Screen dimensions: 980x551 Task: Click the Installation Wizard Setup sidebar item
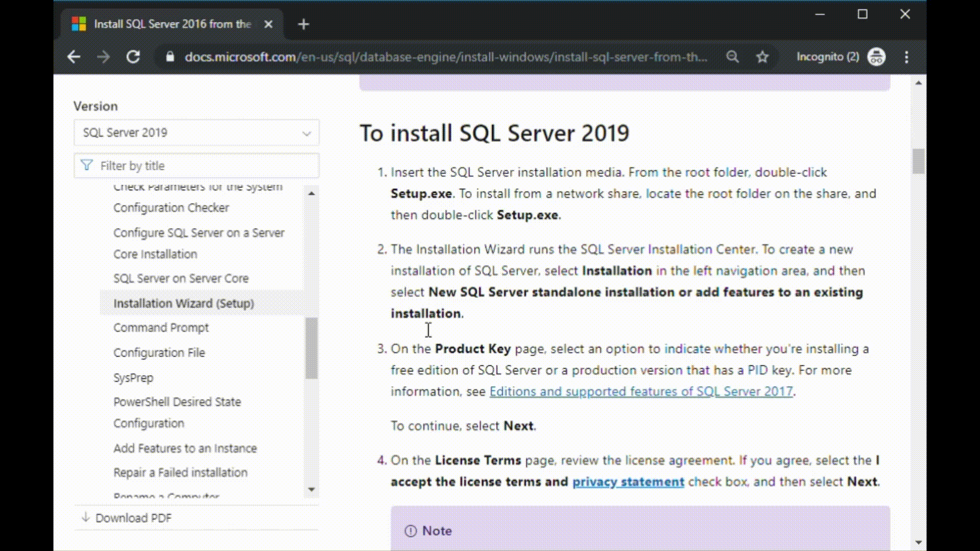coord(184,303)
